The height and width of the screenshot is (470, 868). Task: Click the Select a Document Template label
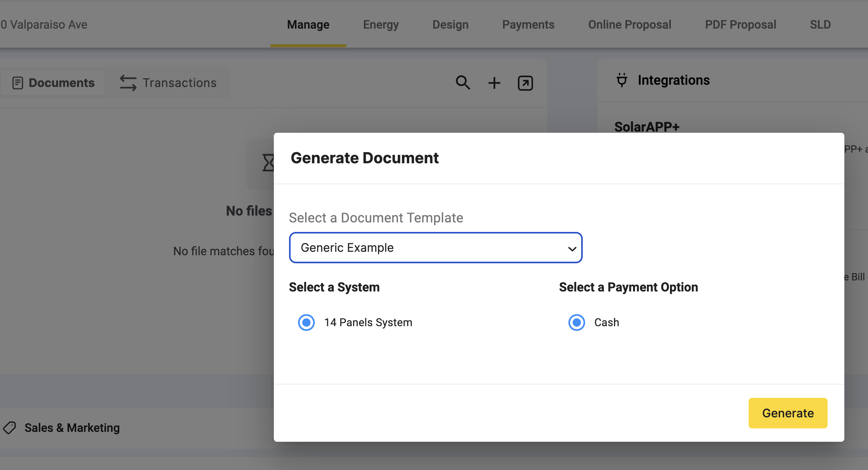click(x=376, y=218)
